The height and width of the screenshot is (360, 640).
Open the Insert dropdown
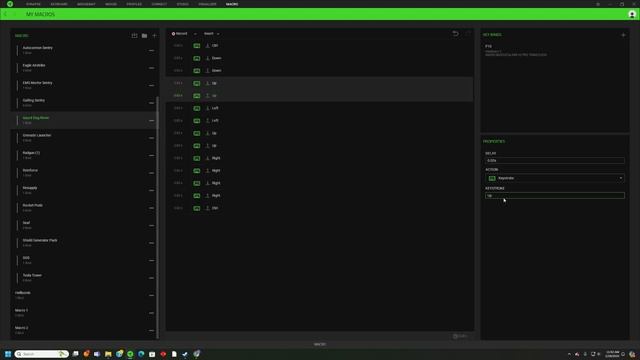[x=211, y=34]
